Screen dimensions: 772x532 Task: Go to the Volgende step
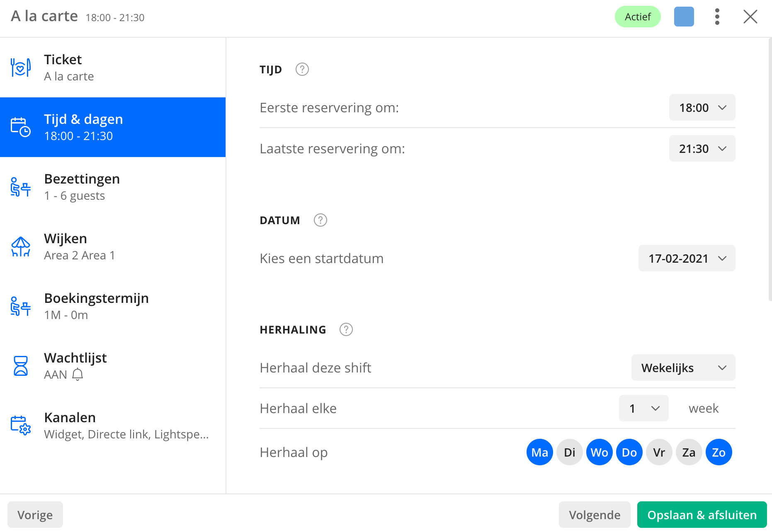(x=595, y=515)
